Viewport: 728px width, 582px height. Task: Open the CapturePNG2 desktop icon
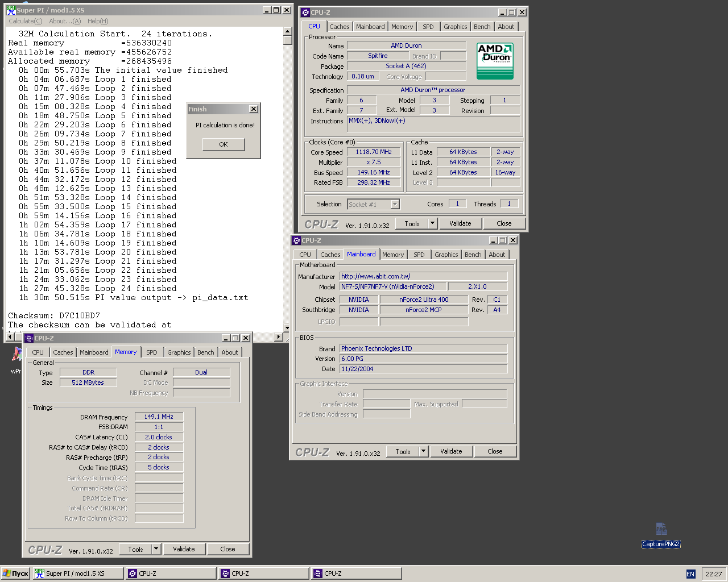tap(661, 535)
